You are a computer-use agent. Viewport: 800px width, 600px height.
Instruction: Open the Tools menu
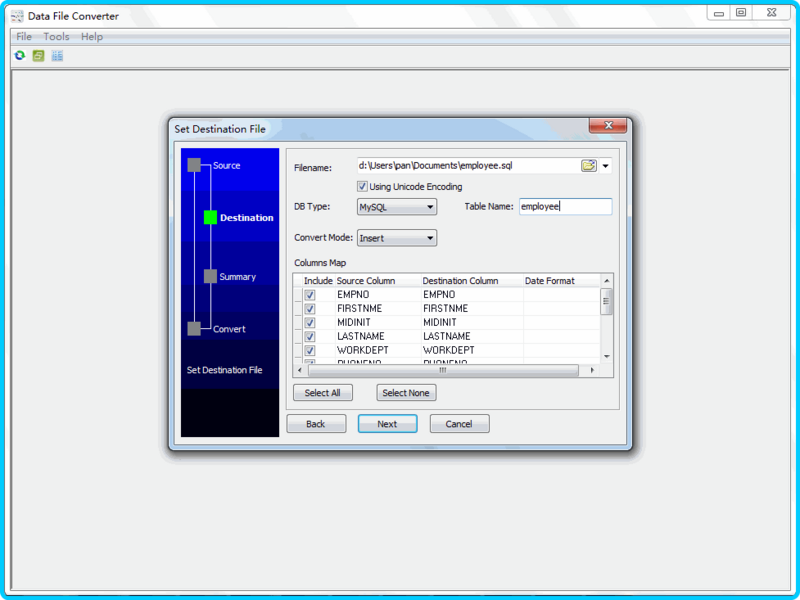tap(56, 37)
